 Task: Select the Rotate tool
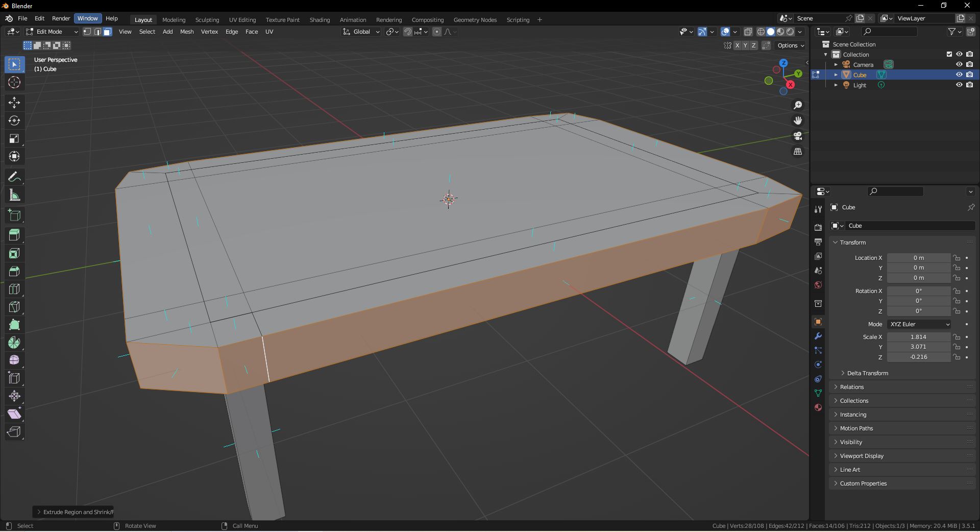[x=14, y=120]
